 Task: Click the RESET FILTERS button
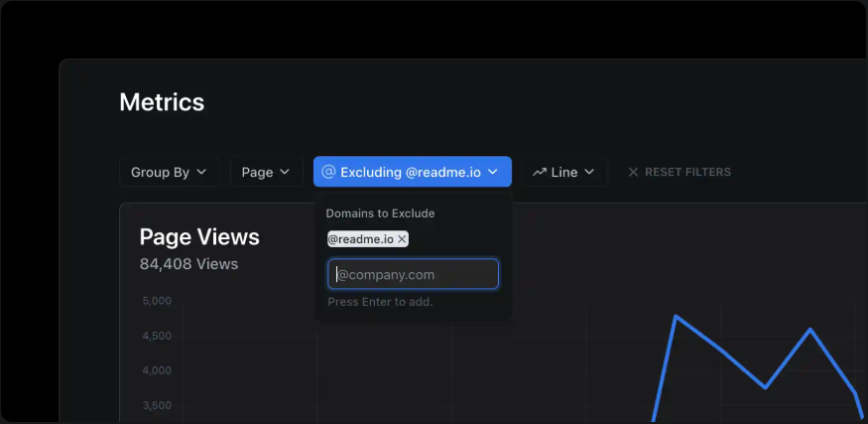[x=680, y=172]
